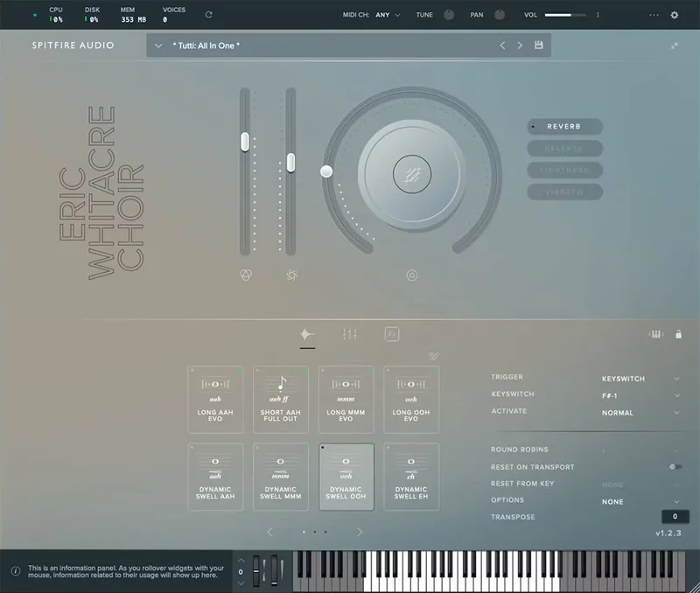Click the VOL volume slider
The height and width of the screenshot is (593, 700).
(x=565, y=15)
